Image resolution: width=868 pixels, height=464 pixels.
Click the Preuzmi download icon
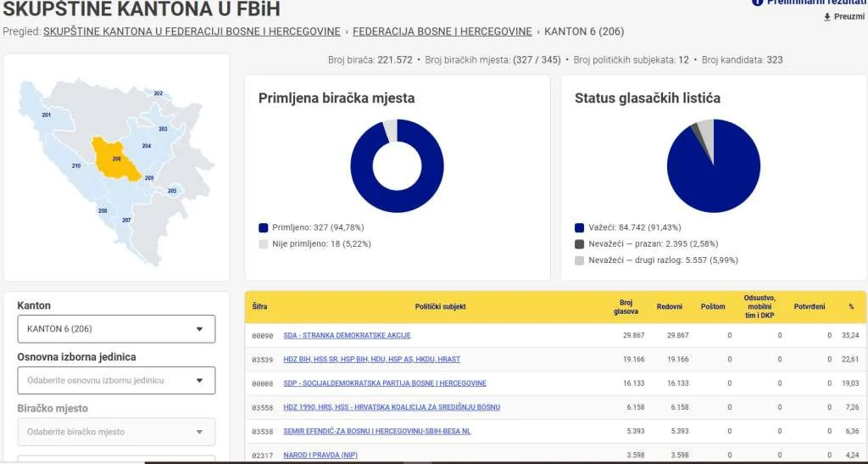point(827,17)
